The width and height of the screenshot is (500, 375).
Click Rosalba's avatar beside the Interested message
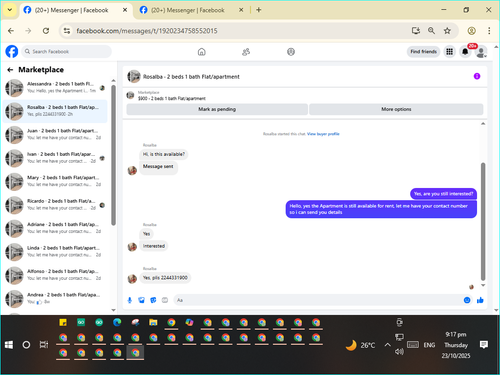132,247
